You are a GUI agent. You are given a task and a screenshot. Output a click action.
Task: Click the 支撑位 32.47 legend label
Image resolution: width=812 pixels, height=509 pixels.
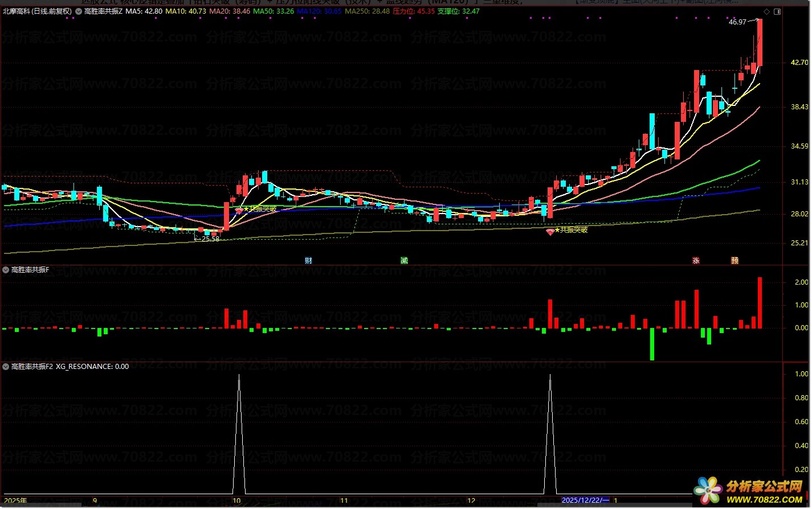(x=458, y=11)
